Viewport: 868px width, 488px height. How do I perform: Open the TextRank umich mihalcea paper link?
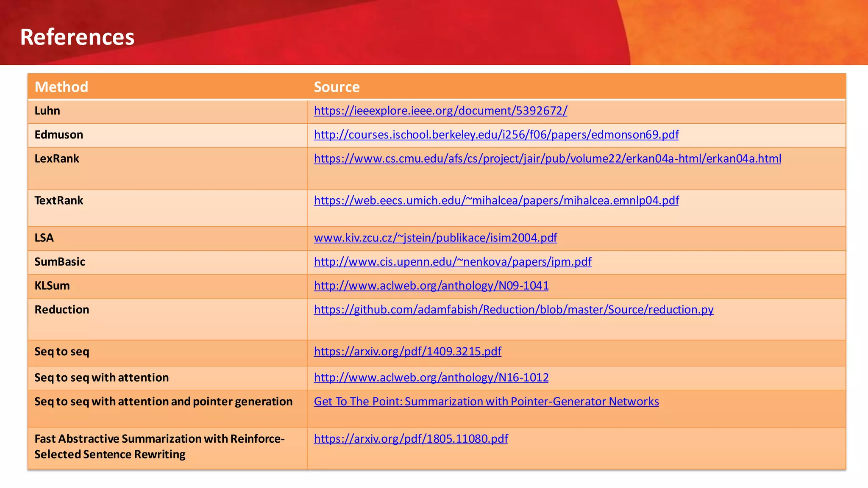[x=496, y=200]
